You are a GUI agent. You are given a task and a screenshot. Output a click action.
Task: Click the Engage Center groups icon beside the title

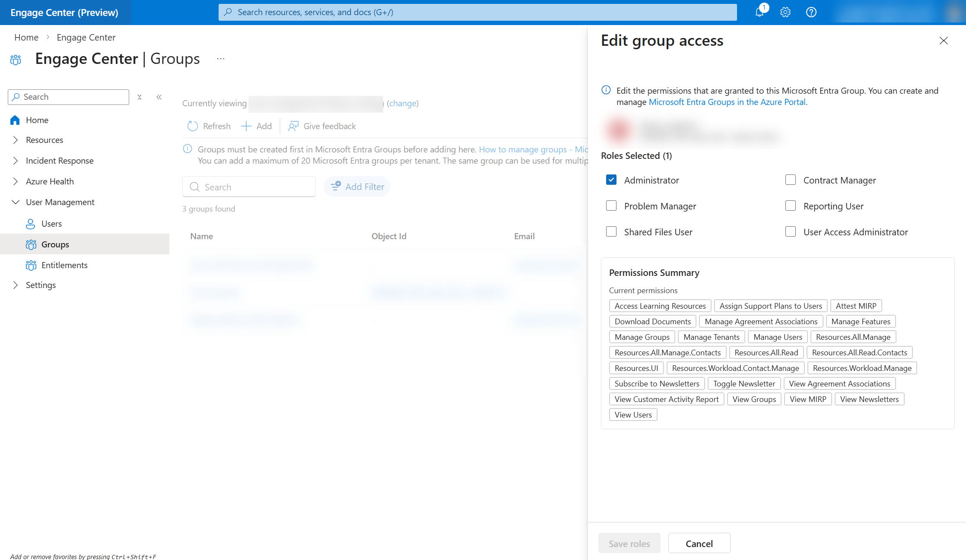(16, 60)
